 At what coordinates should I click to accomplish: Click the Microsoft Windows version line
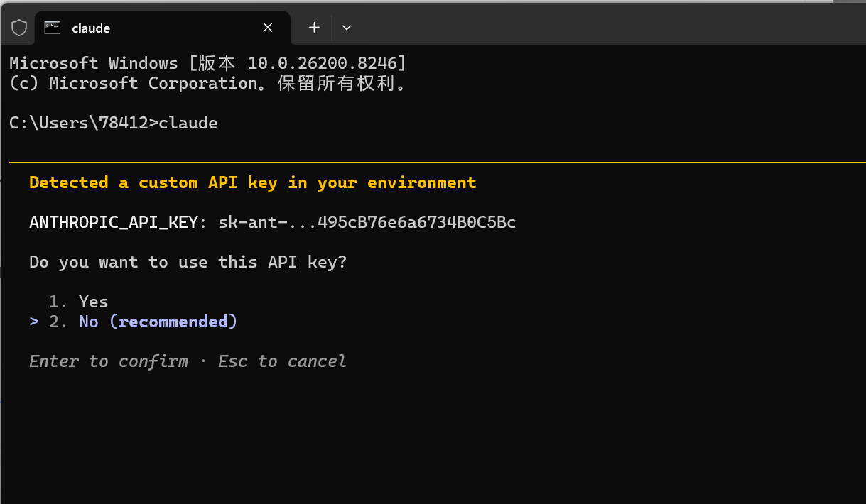[208, 63]
